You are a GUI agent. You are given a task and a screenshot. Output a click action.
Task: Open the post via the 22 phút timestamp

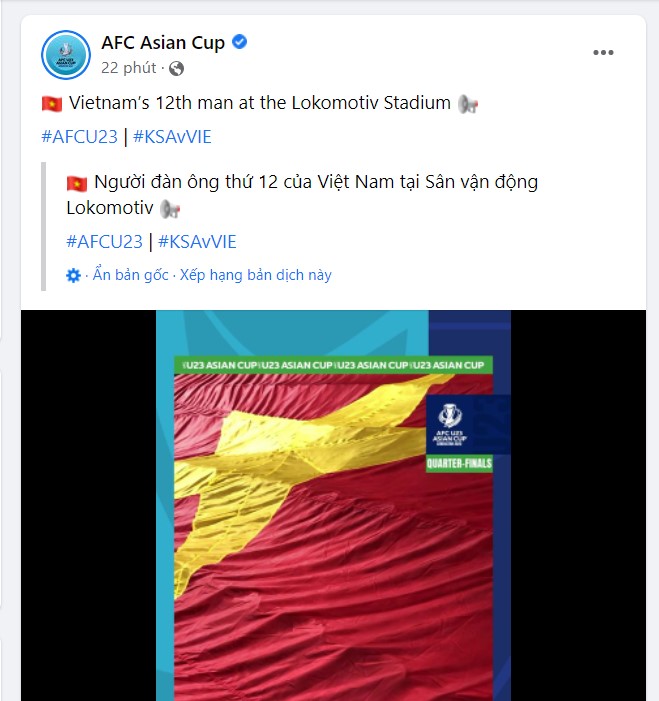tap(129, 68)
